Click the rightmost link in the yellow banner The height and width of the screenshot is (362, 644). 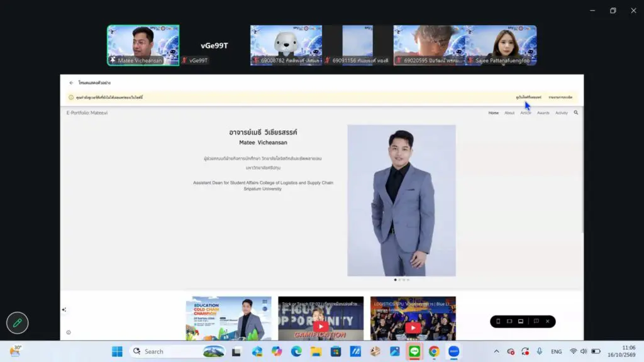pyautogui.click(x=560, y=97)
